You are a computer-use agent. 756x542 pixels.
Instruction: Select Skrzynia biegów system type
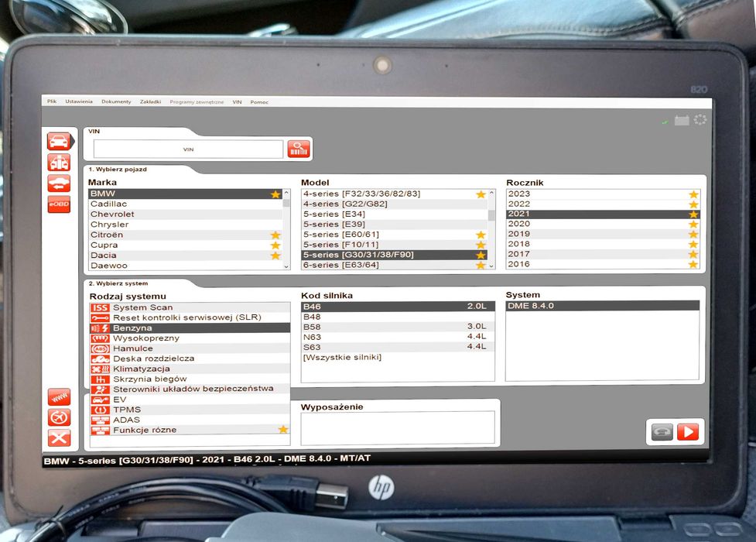click(190, 379)
